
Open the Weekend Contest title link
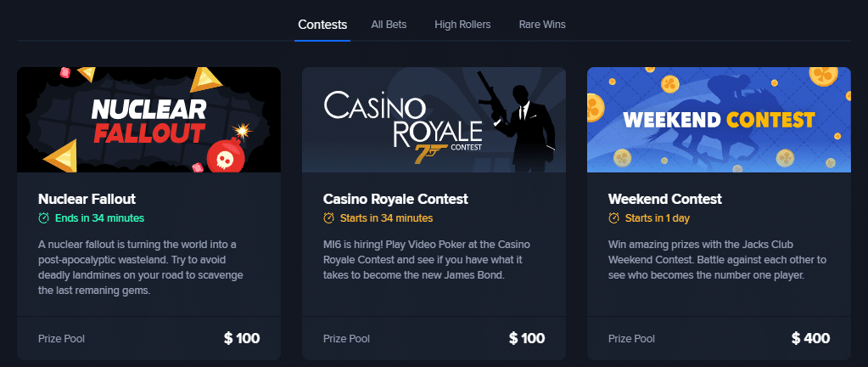665,199
